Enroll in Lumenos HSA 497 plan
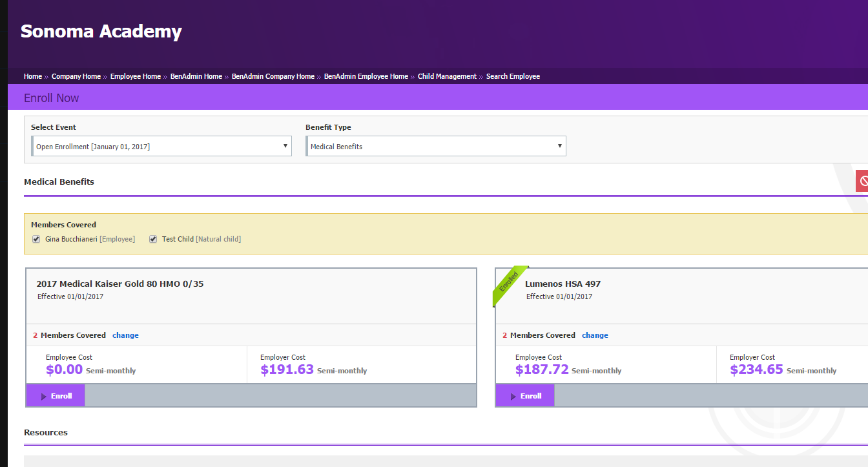The height and width of the screenshot is (467, 868). [x=525, y=396]
